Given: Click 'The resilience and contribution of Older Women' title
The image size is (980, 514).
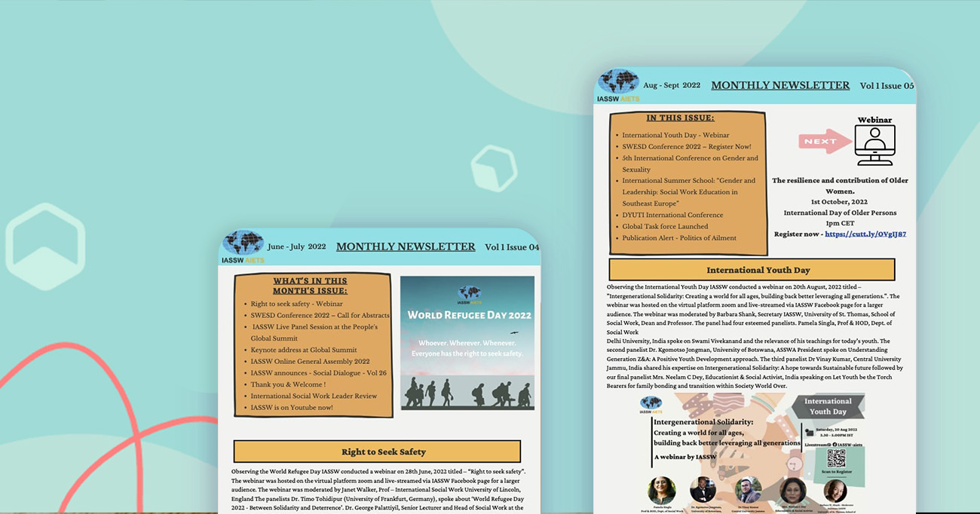Looking at the screenshot, I should (x=840, y=185).
